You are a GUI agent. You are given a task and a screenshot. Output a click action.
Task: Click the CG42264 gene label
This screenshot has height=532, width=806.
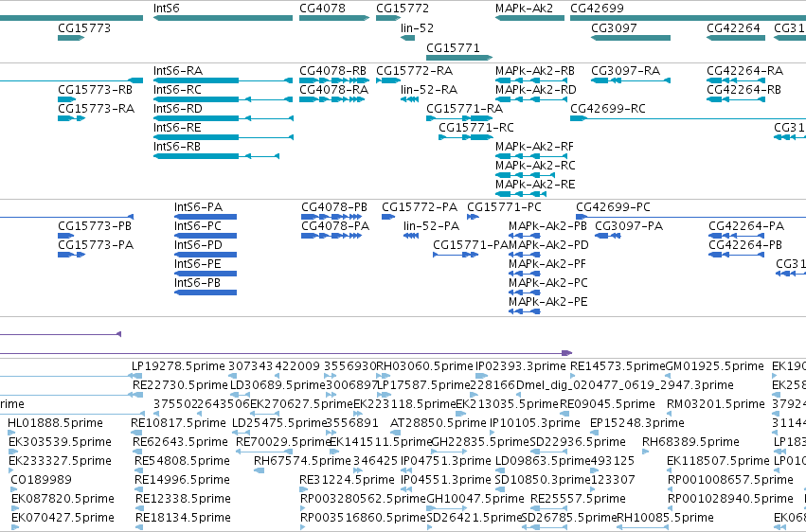[x=733, y=28]
